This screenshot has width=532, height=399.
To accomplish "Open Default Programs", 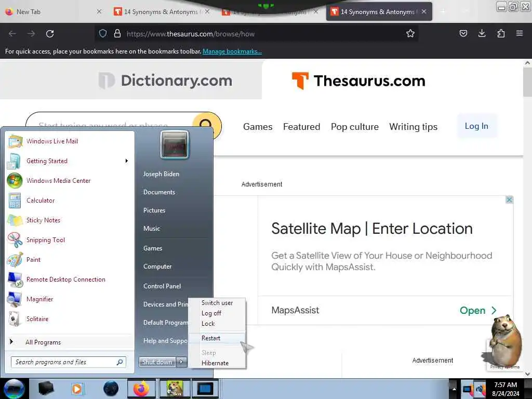I will [x=165, y=322].
